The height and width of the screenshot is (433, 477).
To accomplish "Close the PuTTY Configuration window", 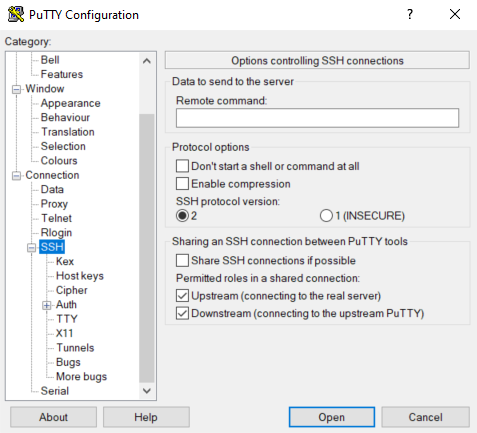I will coord(455,14).
